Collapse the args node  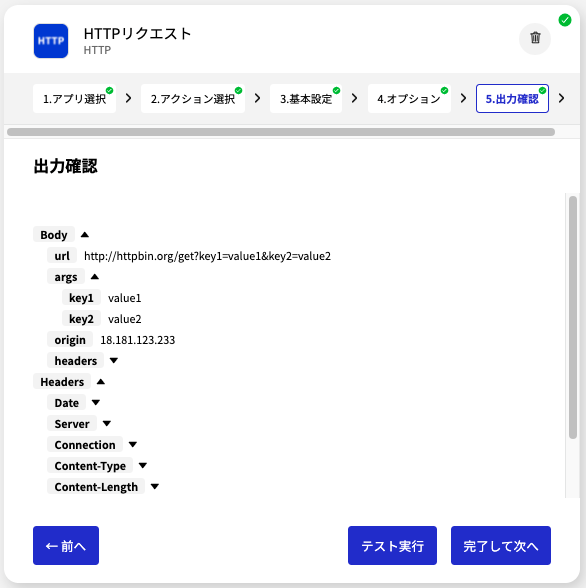(x=95, y=277)
